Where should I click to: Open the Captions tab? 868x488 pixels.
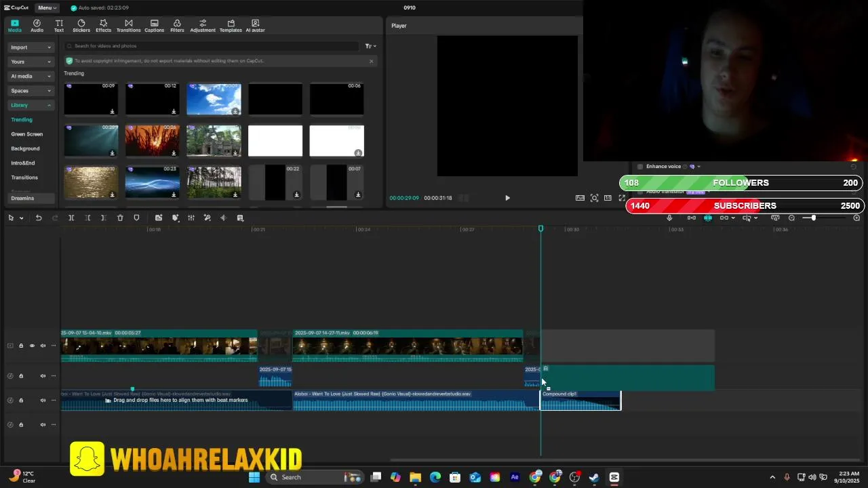(x=154, y=26)
